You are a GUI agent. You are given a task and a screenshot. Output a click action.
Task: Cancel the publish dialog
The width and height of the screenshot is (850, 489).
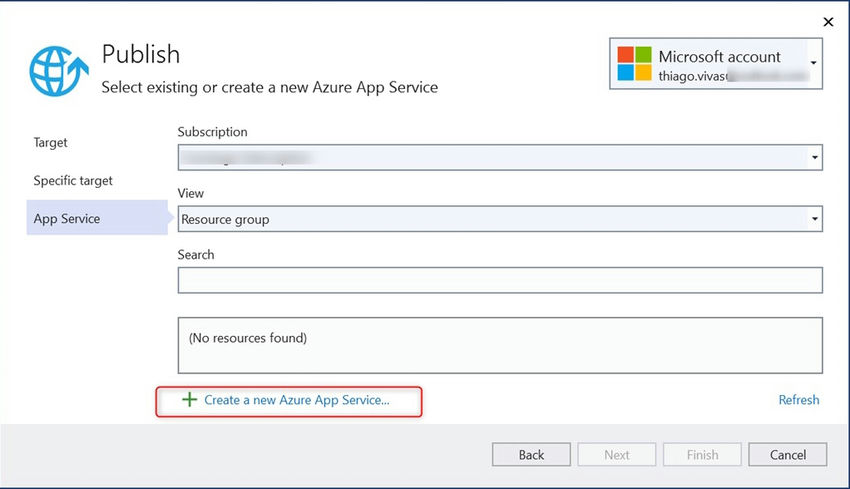tap(788, 455)
